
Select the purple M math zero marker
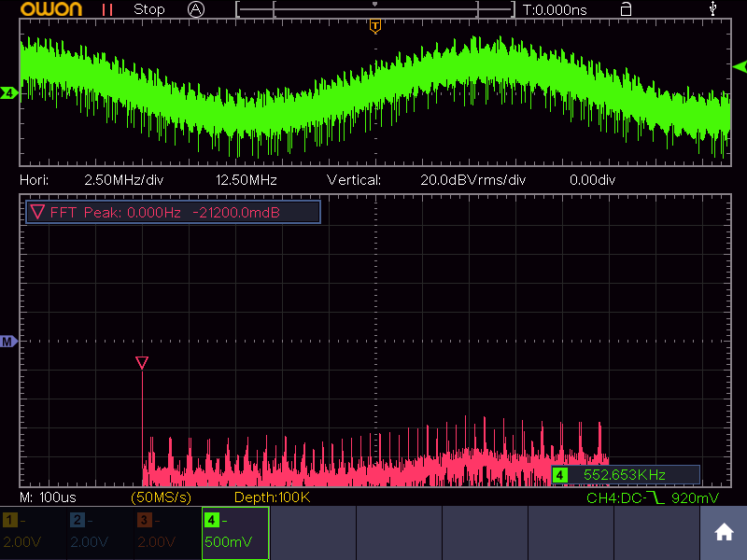pyautogui.click(x=8, y=343)
